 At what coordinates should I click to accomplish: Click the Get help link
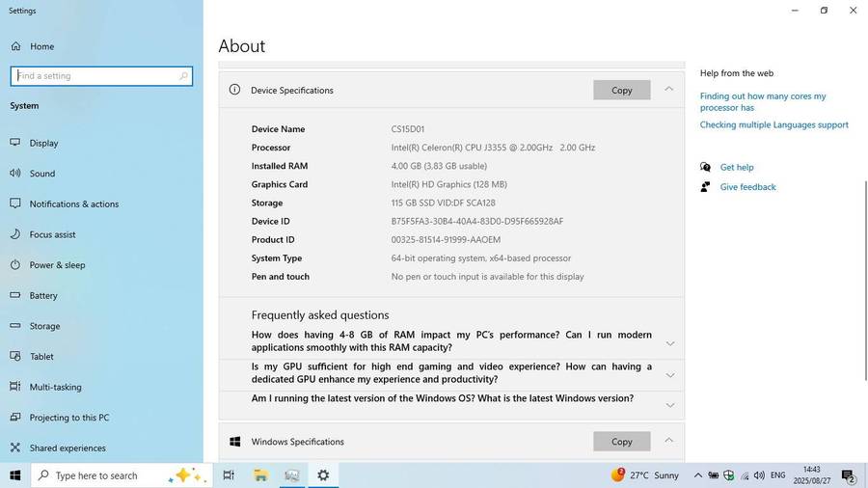tap(736, 167)
